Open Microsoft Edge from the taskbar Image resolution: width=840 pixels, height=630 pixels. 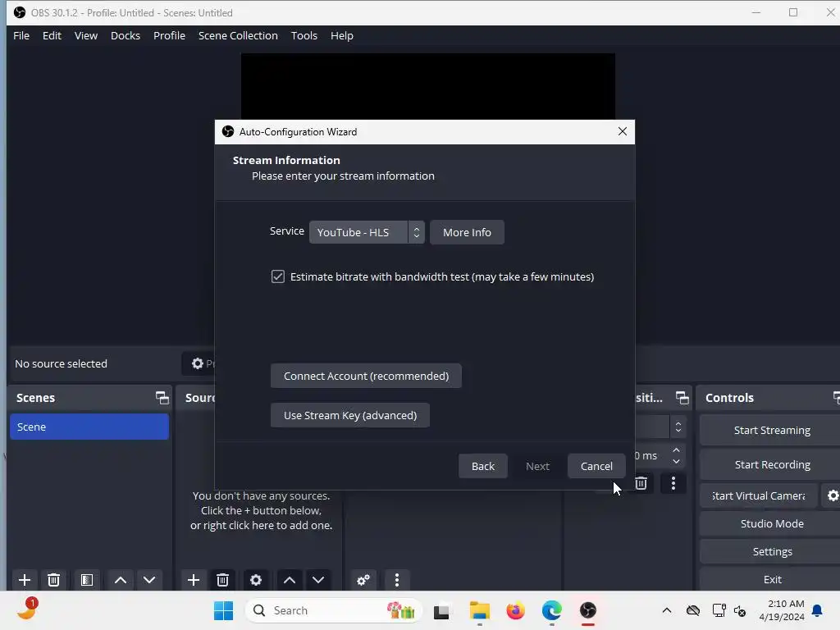pyautogui.click(x=551, y=610)
